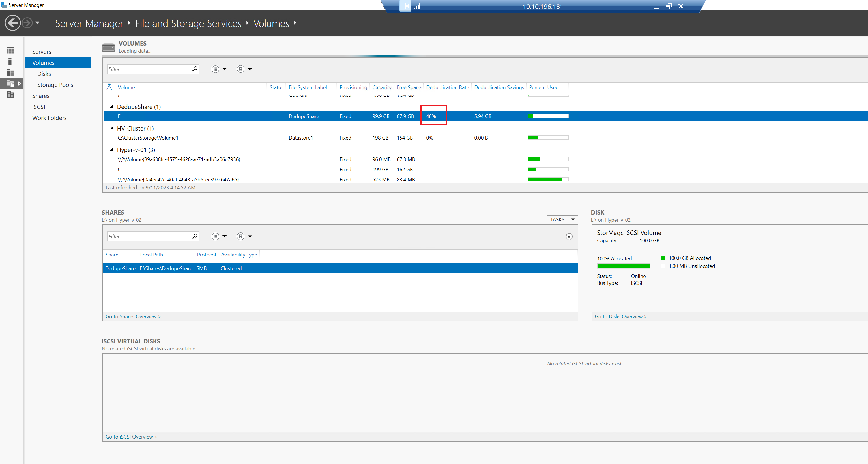Open the Volumes list view options icon
The width and height of the screenshot is (868, 464).
coord(215,69)
